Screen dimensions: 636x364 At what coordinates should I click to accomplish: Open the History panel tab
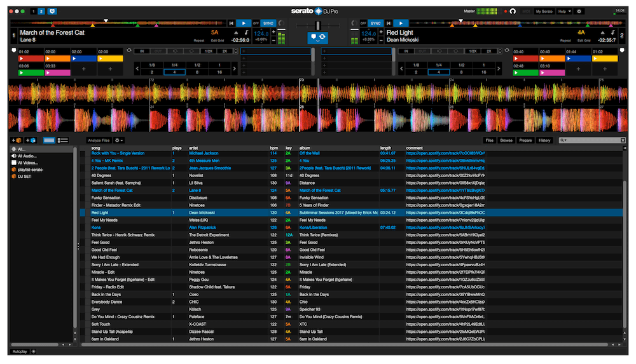click(544, 140)
